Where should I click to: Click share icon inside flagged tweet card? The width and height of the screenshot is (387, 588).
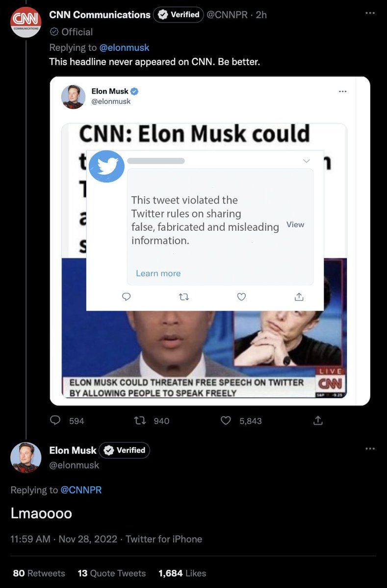point(299,297)
